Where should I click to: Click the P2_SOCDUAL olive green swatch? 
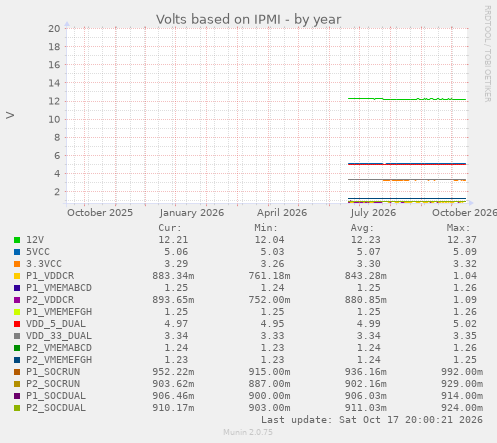[x=17, y=408]
